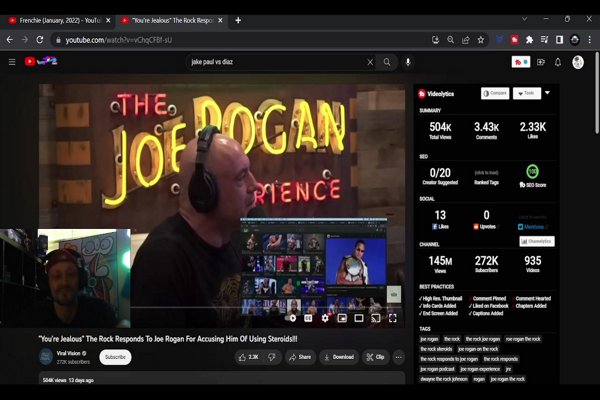The height and width of the screenshot is (400, 600).
Task: Open video player settings gear
Action: coord(325,318)
